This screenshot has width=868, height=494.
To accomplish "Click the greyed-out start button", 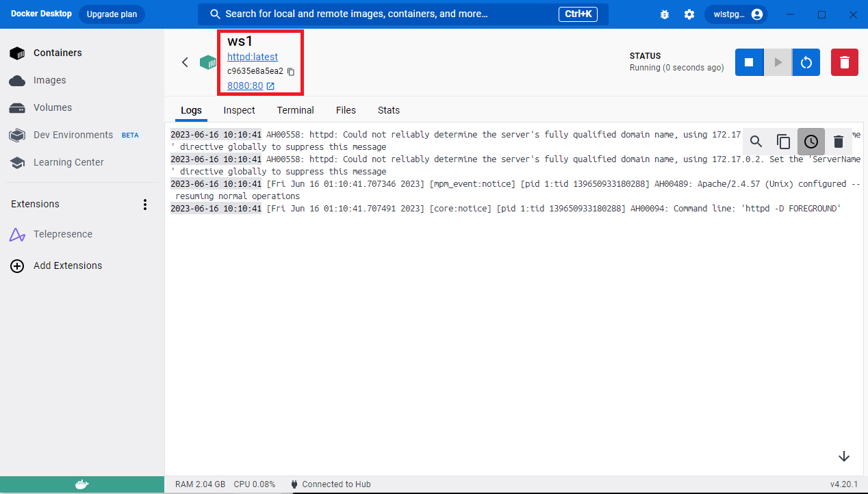I will point(778,62).
